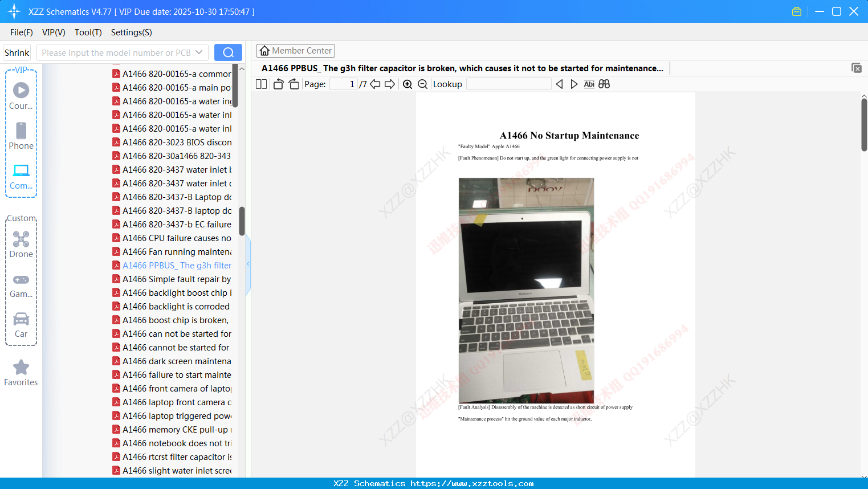Click the MacBook photo in the document
Screen dimensions: 868x489
pyautogui.click(x=526, y=291)
